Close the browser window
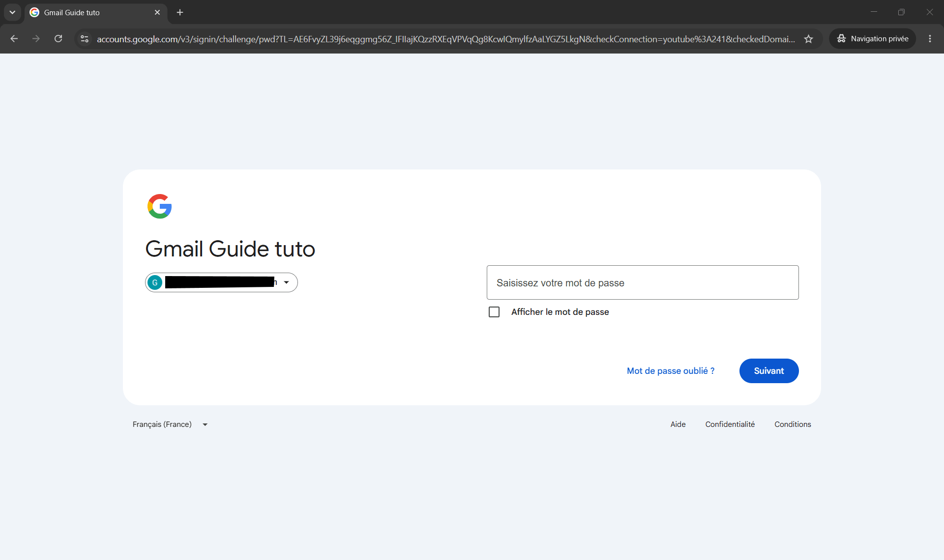 929,12
